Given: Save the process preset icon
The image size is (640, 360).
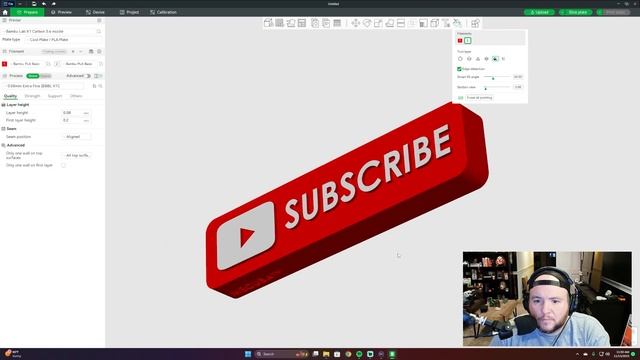Looking at the screenshot, I should click(94, 86).
